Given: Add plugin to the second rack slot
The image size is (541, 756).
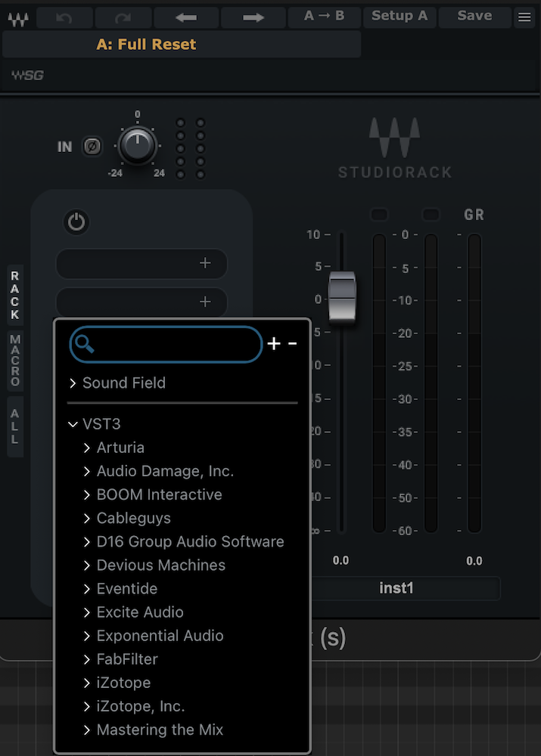Looking at the screenshot, I should coord(141,302).
